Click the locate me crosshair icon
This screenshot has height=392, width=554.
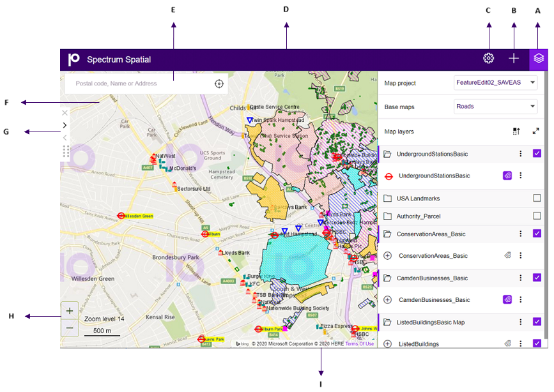219,84
